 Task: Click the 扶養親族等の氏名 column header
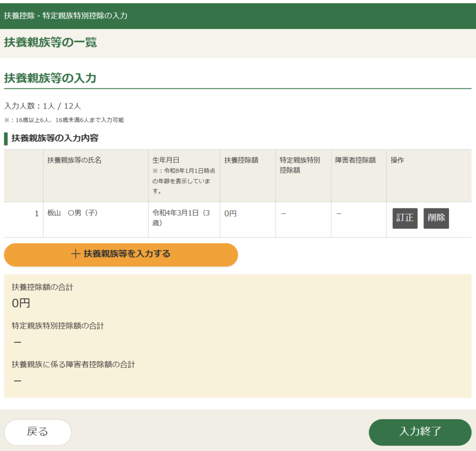click(74, 160)
